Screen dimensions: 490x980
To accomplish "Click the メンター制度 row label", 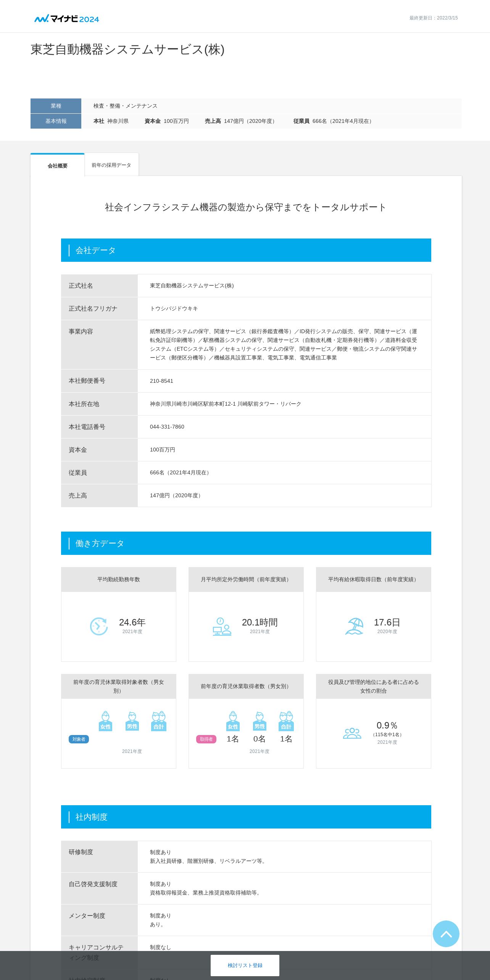I will tap(87, 916).
